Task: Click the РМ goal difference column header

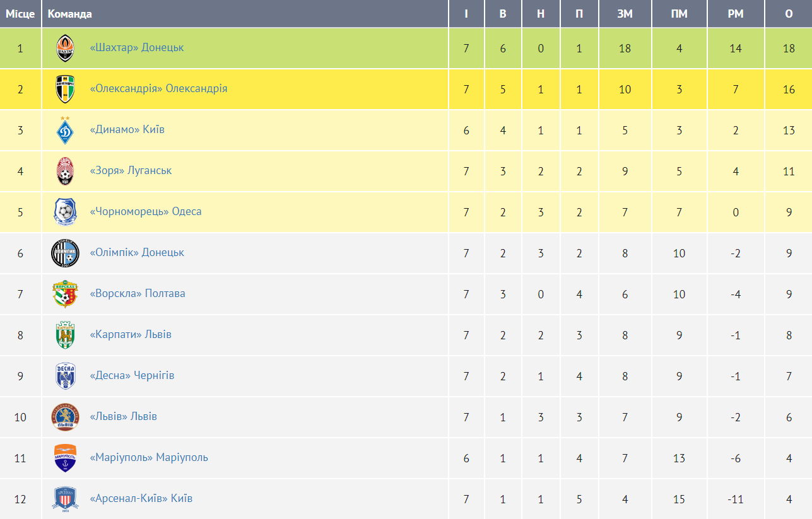Action: (x=736, y=14)
